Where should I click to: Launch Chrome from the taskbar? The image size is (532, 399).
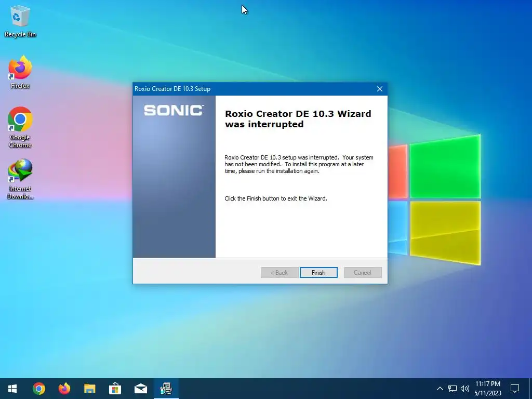(38, 389)
